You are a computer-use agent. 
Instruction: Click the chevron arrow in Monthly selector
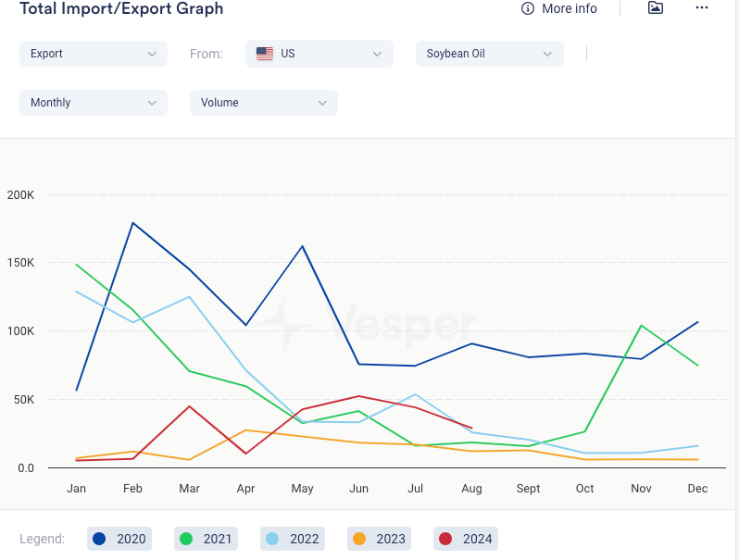pos(152,103)
